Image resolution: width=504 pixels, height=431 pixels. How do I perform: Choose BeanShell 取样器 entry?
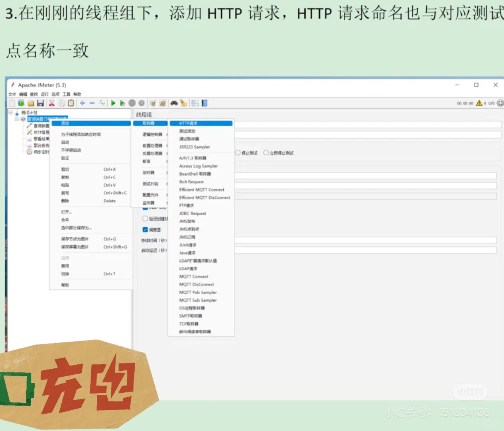pyautogui.click(x=195, y=174)
